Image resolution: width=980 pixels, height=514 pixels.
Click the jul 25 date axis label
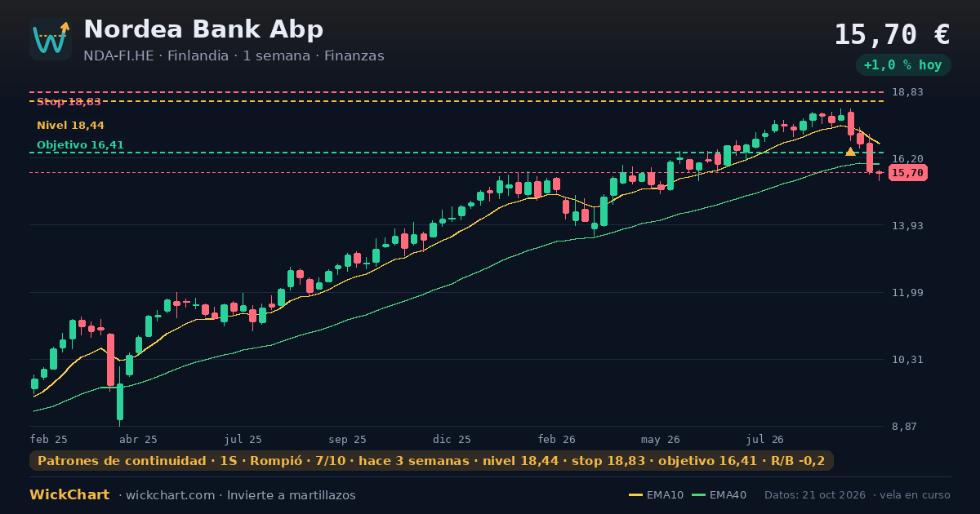click(243, 439)
